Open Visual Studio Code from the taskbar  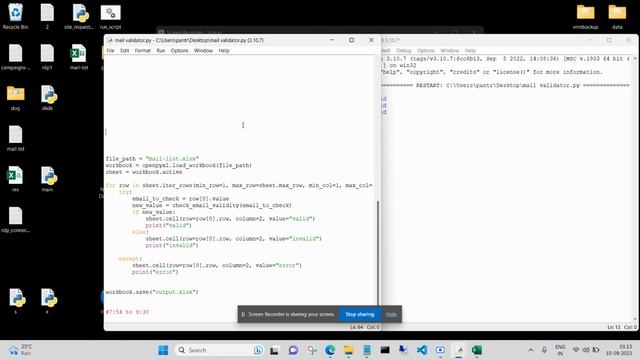click(422, 350)
